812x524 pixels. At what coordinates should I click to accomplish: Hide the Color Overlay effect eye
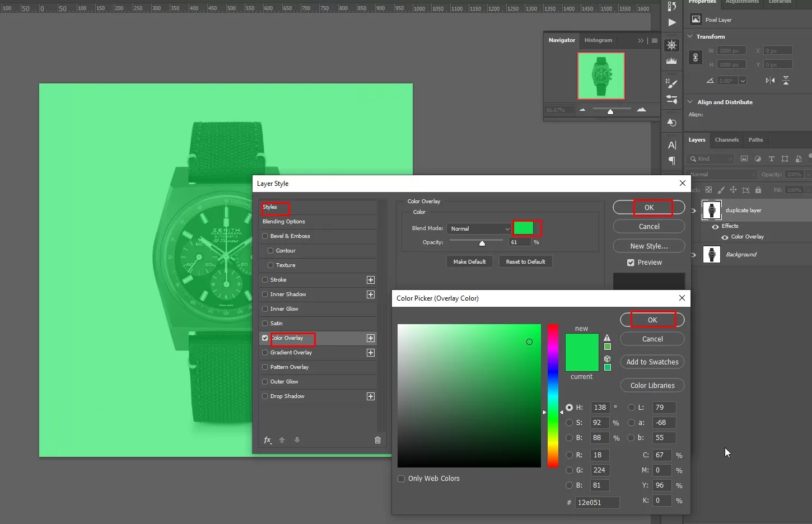pyautogui.click(x=725, y=237)
